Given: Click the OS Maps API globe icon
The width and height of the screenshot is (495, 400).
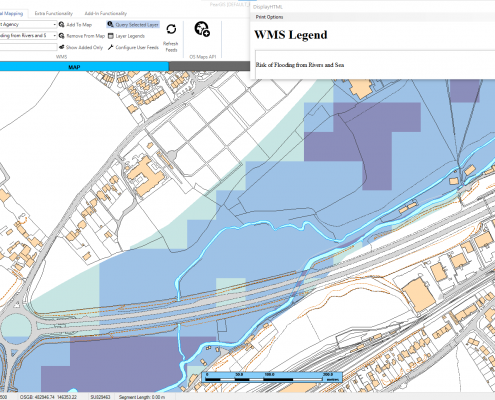Looking at the screenshot, I should 202,29.
